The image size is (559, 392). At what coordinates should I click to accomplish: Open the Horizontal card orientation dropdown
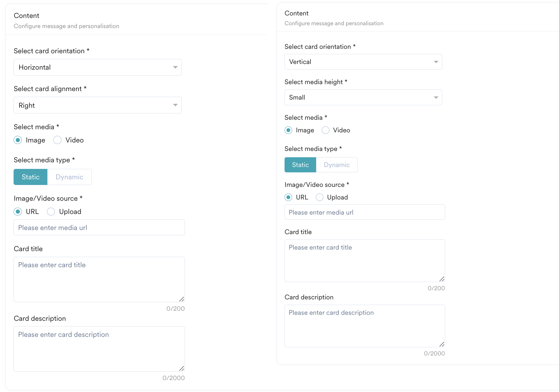pos(97,67)
